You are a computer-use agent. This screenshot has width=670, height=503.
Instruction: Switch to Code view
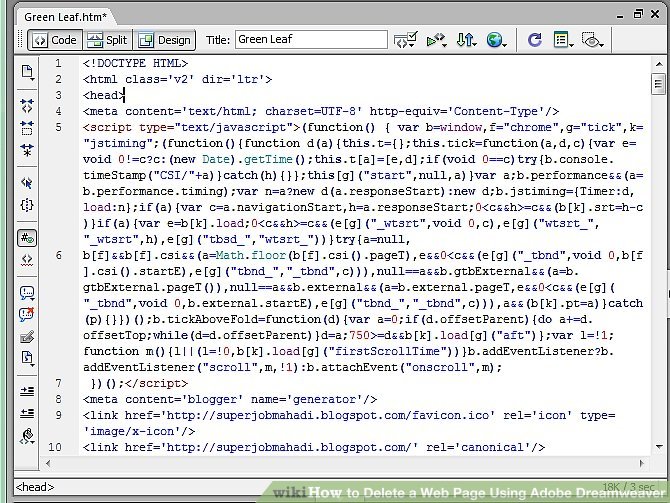53,40
